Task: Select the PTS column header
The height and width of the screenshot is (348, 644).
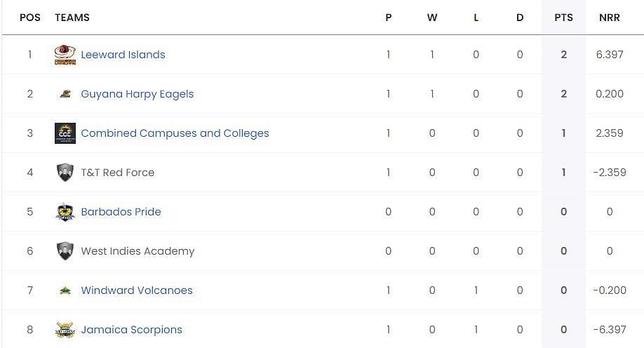Action: pyautogui.click(x=563, y=18)
